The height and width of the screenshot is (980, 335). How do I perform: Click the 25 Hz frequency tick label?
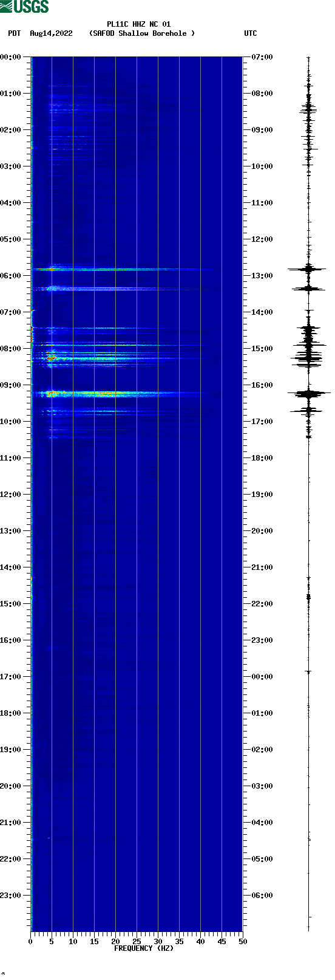(x=137, y=942)
